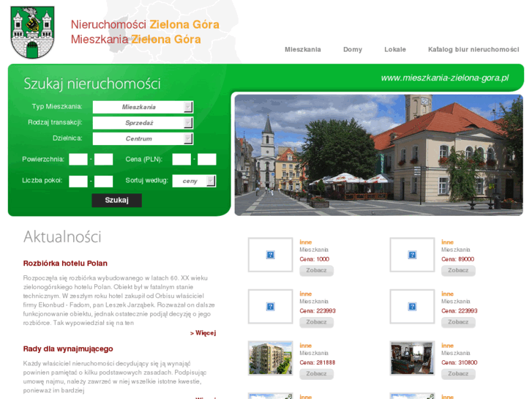532x399 pixels.
Task: Focus the maximum Cena (PLN) field
Action: (x=207, y=160)
